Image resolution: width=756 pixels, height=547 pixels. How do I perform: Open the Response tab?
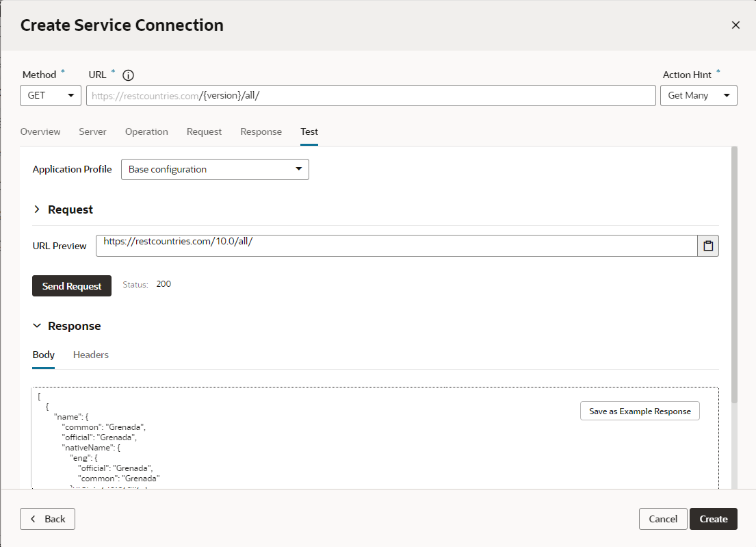tap(261, 131)
